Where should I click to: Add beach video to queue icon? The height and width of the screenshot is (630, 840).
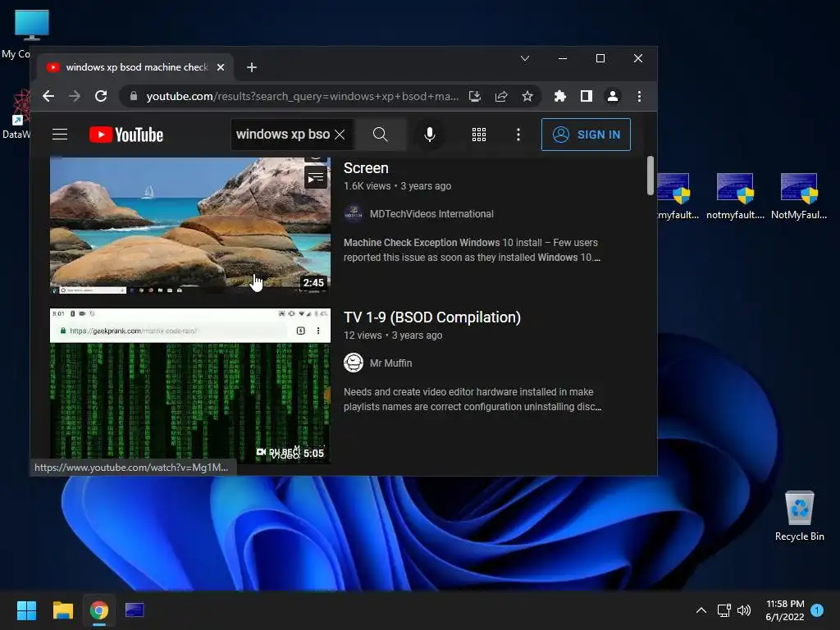point(316,178)
